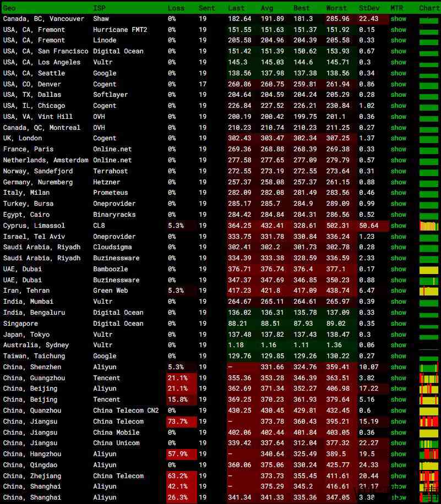Click the Geo column header

9,8
